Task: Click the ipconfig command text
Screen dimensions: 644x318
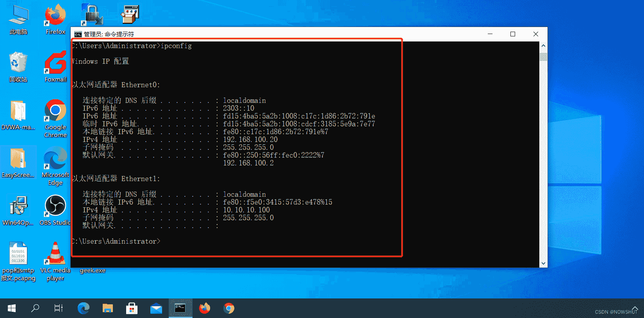Action: click(x=176, y=46)
